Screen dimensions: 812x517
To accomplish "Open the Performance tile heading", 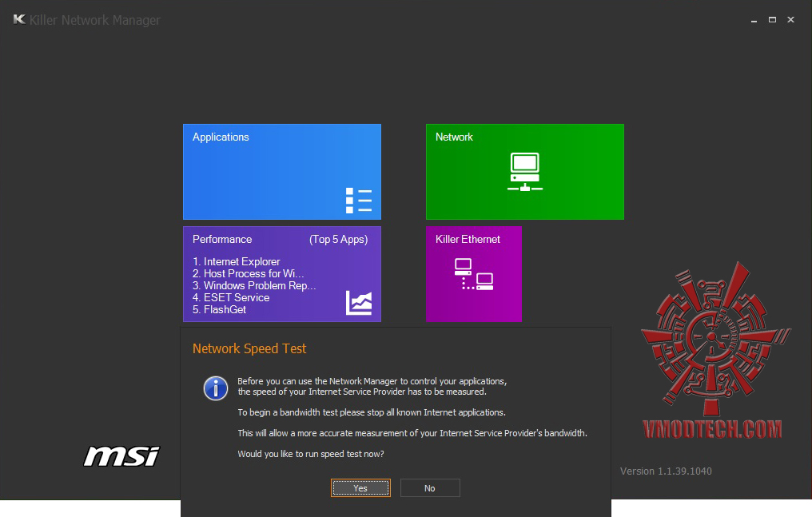I will click(222, 239).
